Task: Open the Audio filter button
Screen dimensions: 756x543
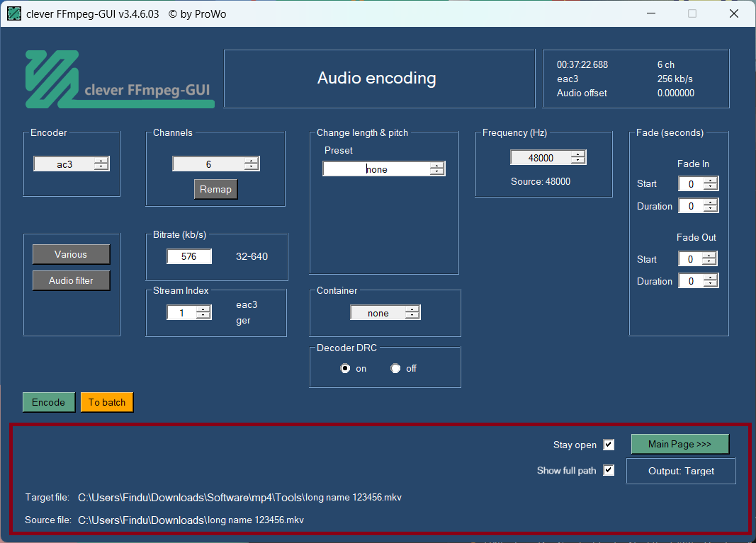Action: [71, 280]
